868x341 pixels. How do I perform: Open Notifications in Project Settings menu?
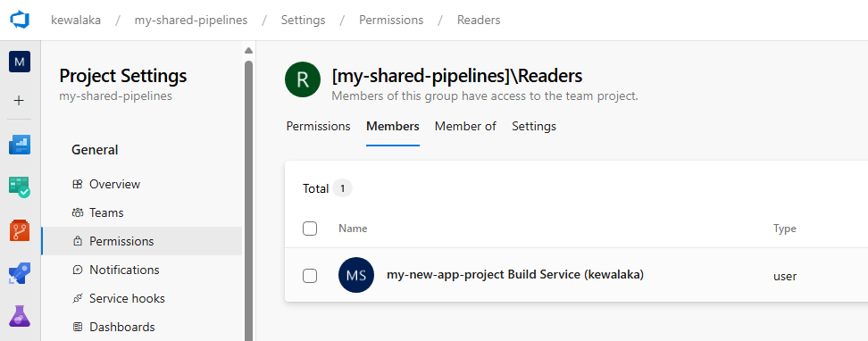[x=142, y=270]
